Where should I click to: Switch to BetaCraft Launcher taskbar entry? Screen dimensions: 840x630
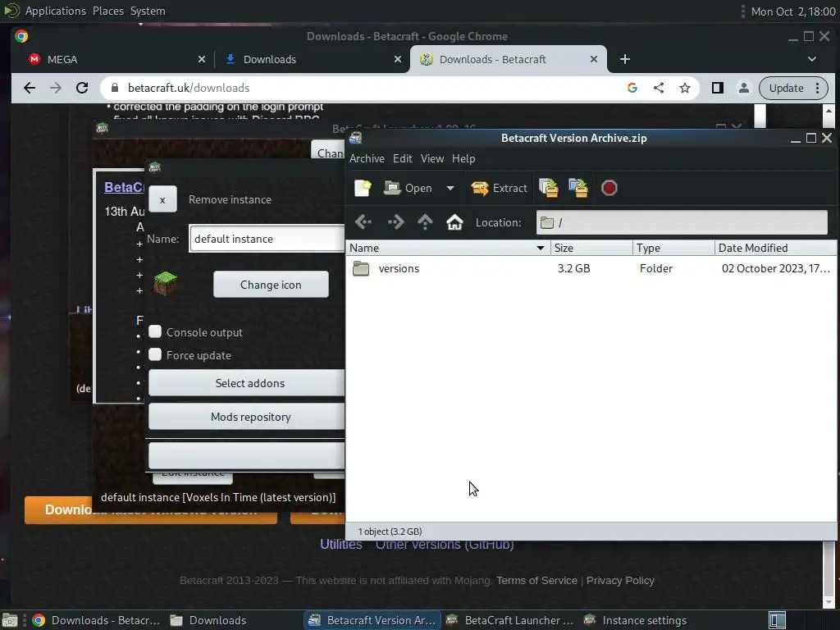(510, 620)
